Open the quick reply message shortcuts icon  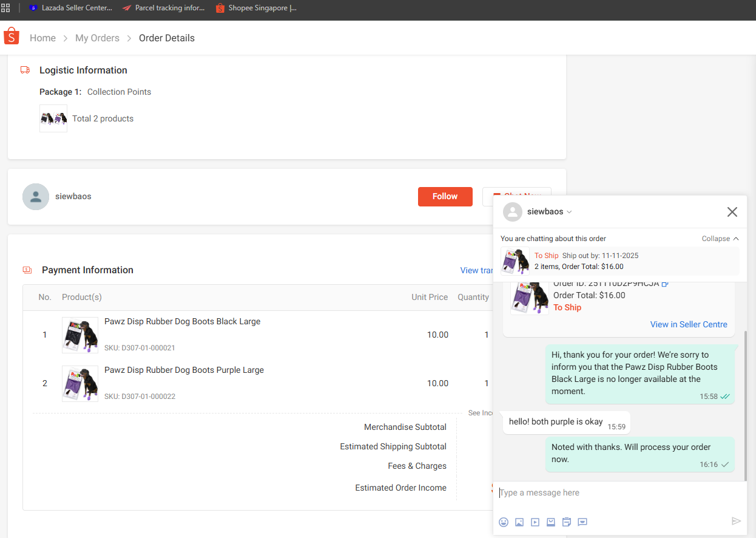[582, 522]
